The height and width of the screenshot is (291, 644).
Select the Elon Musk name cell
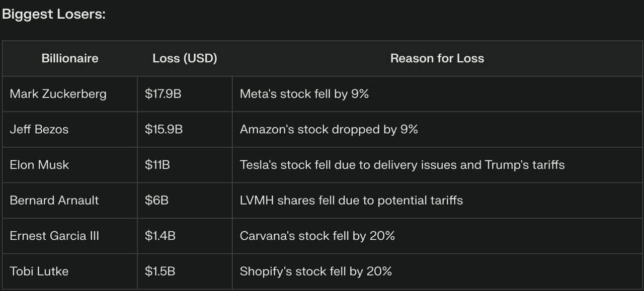39,165
